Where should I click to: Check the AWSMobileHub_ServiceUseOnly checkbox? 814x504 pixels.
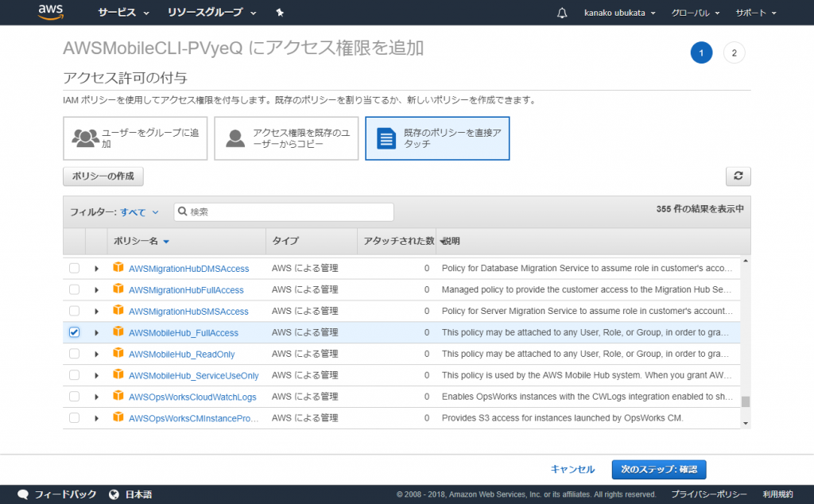74,374
